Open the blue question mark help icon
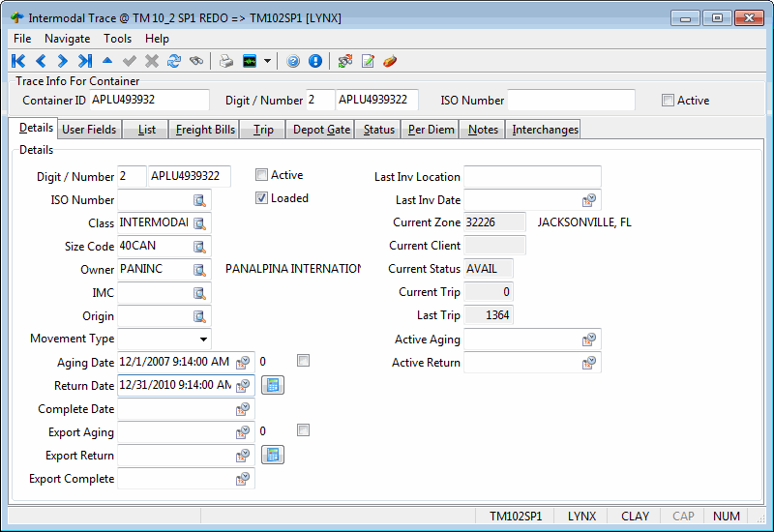The height and width of the screenshot is (532, 774). [293, 61]
